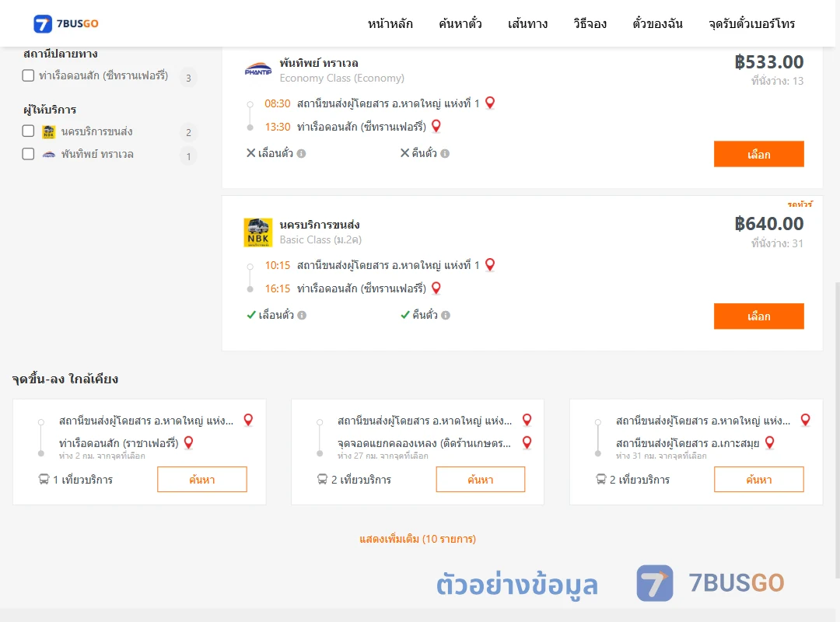Click ที่นั่งว่าง: 13 text
The image size is (840, 622).
(x=777, y=81)
